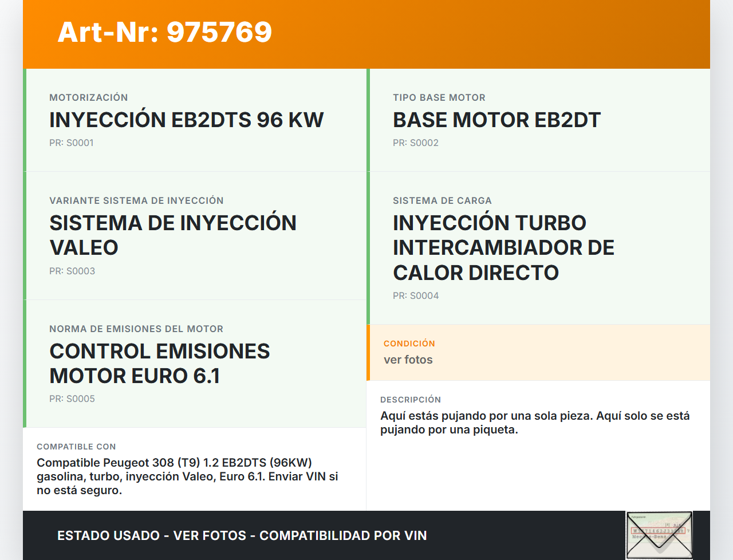Click the PR: S0005 code

[72, 399]
